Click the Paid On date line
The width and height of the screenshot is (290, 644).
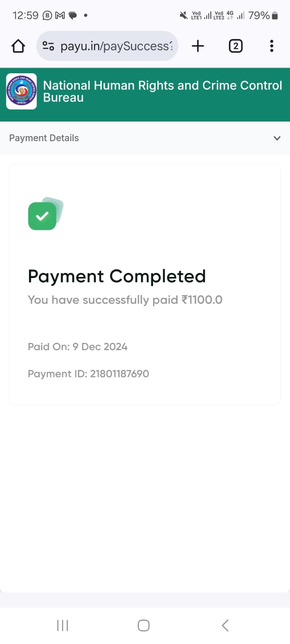pos(78,347)
